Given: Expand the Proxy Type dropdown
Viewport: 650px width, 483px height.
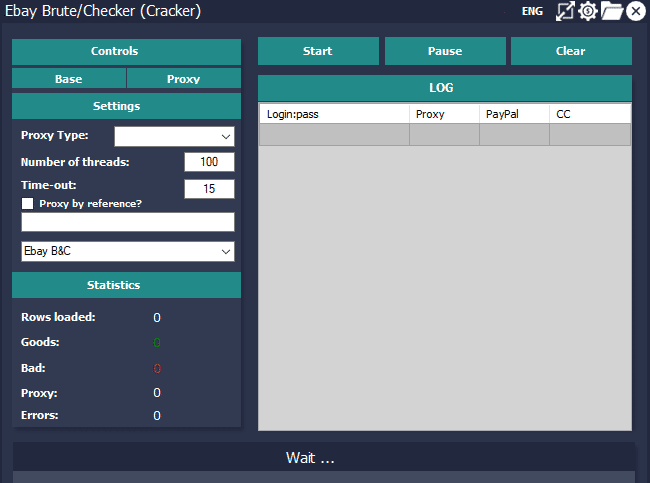Looking at the screenshot, I should (x=174, y=136).
